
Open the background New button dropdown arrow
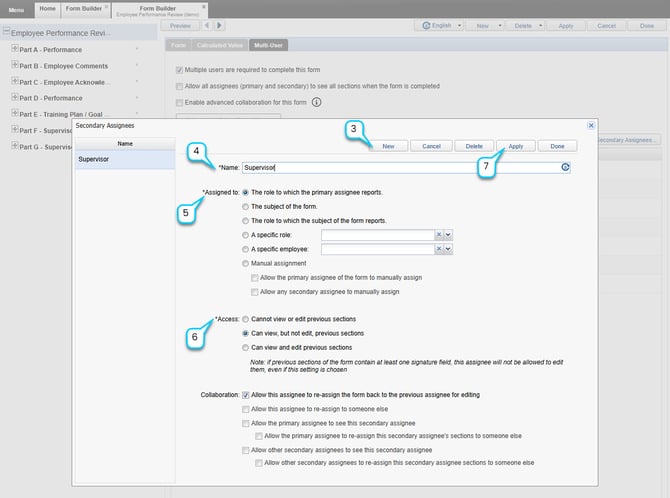[x=500, y=26]
